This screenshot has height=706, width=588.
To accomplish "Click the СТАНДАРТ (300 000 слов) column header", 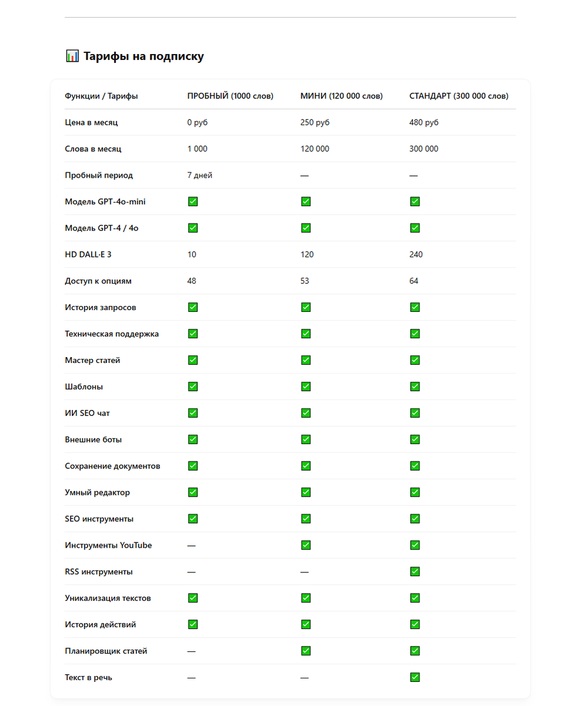I will pyautogui.click(x=459, y=96).
